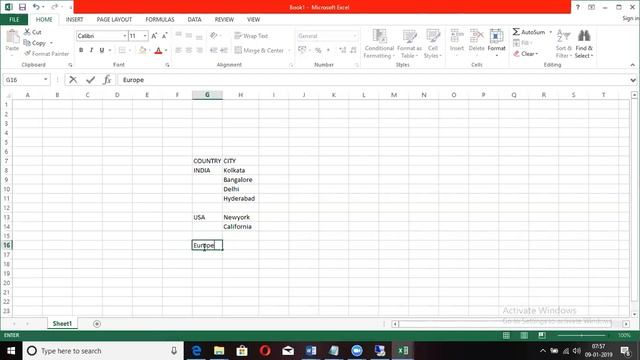Switch to the PAGE LAYOUT tab
The height and width of the screenshot is (360, 640).
114,20
